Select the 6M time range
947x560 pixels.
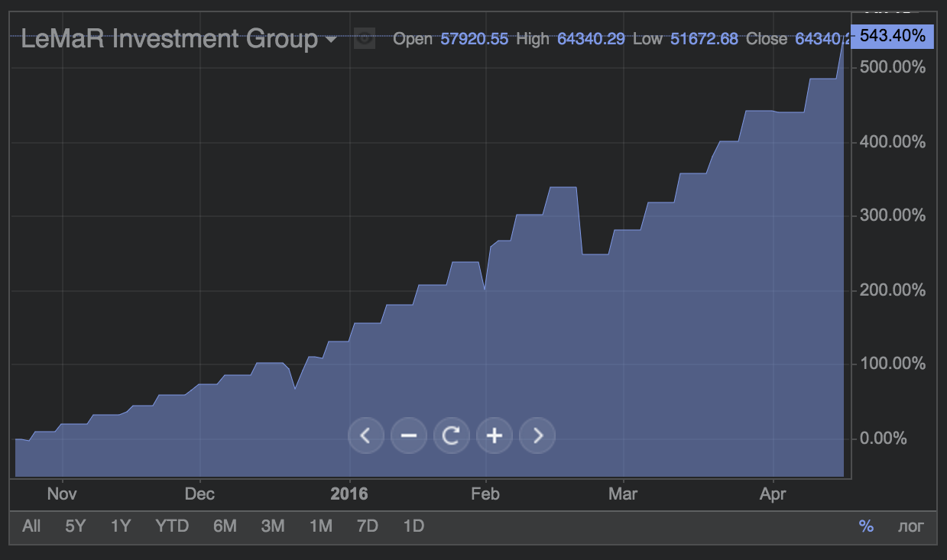click(x=225, y=526)
